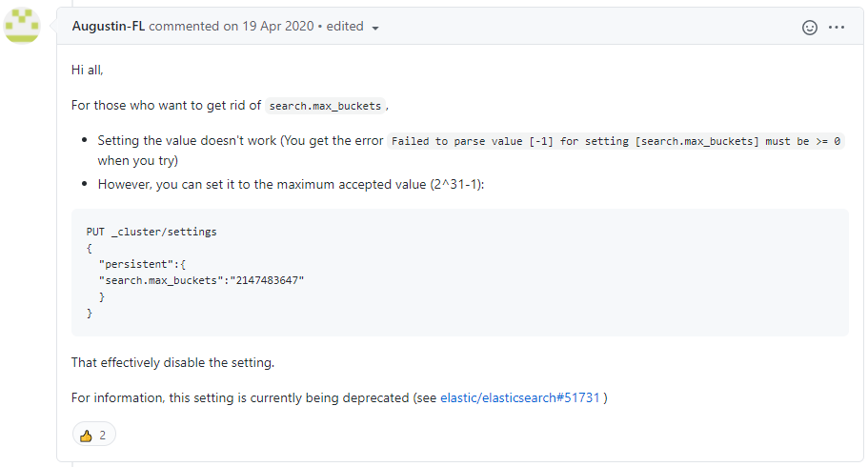Click the inline search.max_buckets code in the intro sentence
Screen dimensions: 868x467
pos(325,106)
